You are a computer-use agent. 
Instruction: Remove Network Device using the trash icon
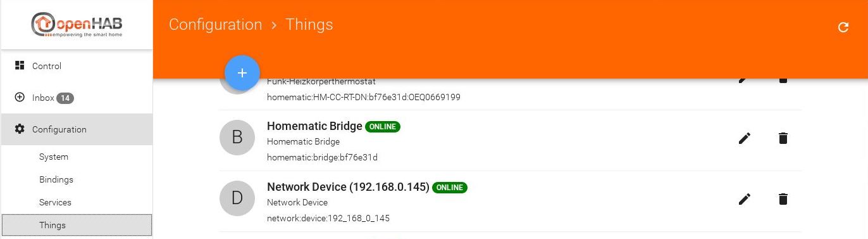(x=783, y=199)
